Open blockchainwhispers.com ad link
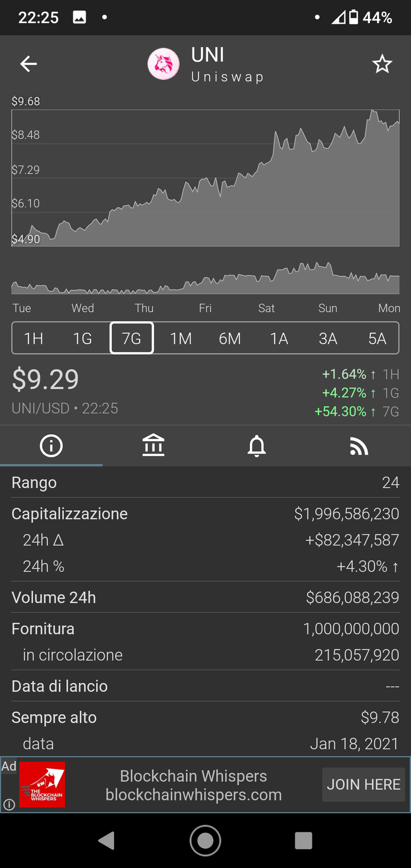Screen dimensions: 411x868 [194, 795]
